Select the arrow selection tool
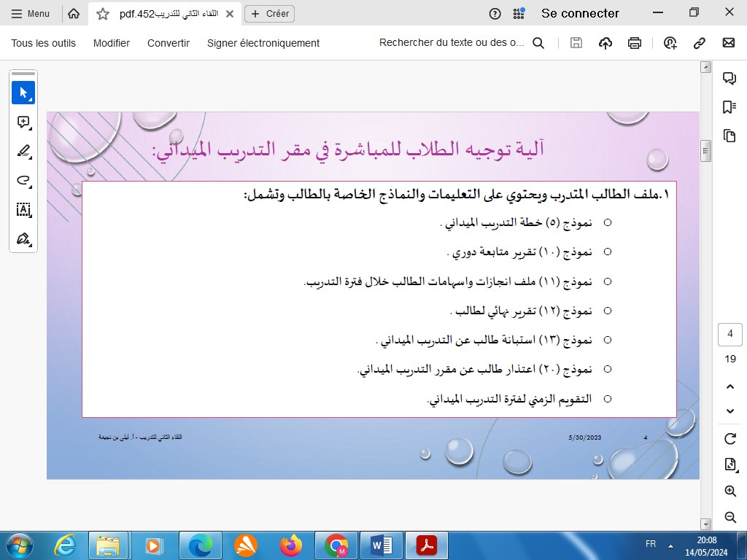The height and width of the screenshot is (560, 747). (23, 93)
